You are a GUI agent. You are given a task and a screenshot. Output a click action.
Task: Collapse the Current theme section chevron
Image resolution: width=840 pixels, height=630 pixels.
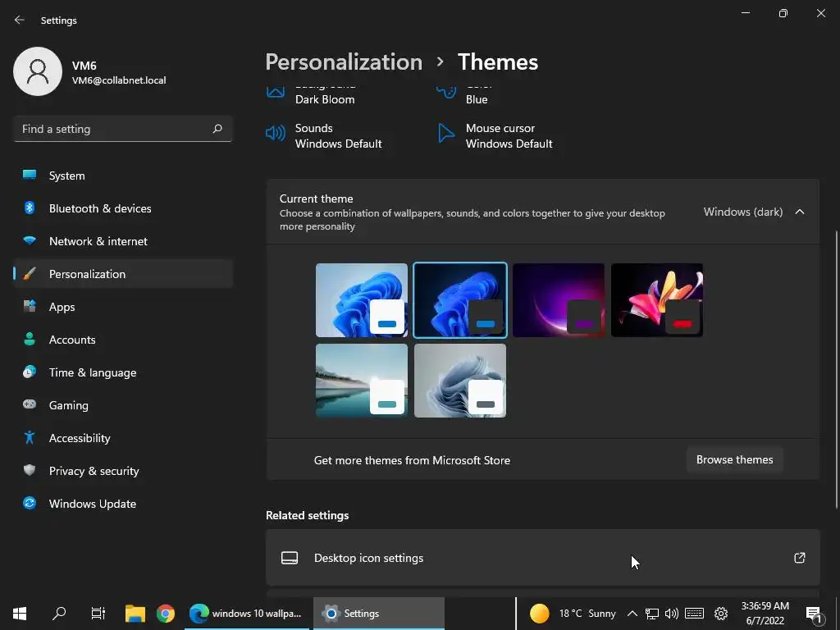point(799,212)
